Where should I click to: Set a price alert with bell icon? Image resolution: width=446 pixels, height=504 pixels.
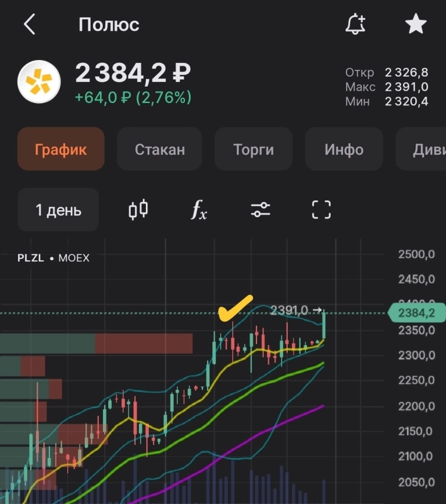tap(355, 25)
